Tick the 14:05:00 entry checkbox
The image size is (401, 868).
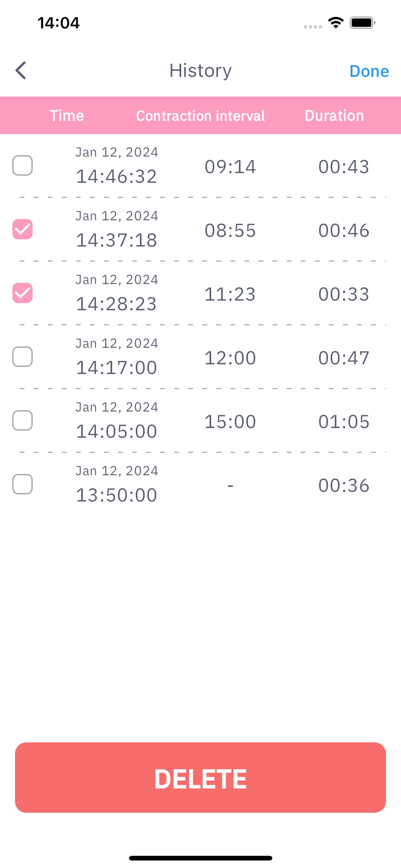click(x=22, y=420)
